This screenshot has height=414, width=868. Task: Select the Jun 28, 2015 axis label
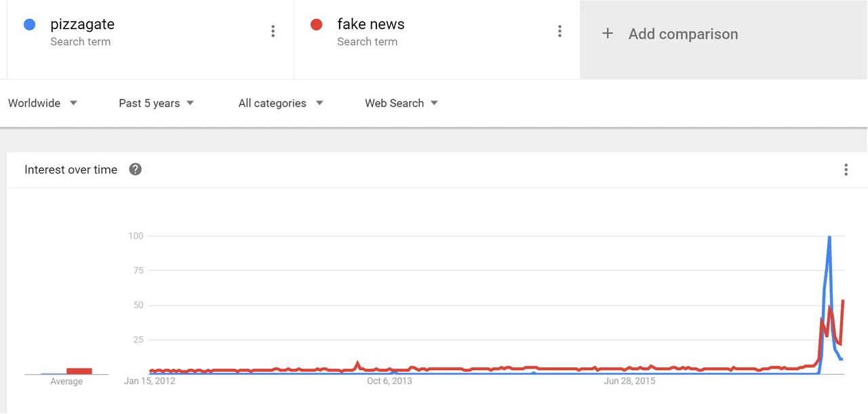(x=629, y=381)
